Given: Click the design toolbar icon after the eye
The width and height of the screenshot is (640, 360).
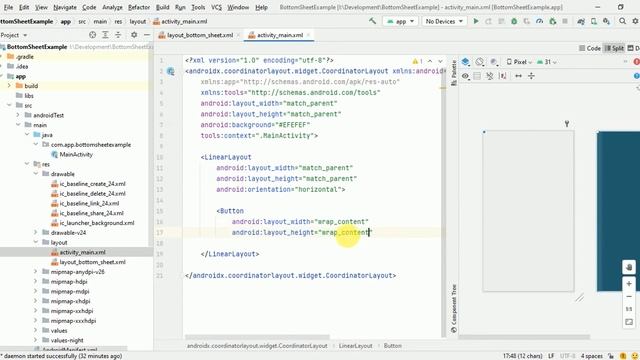Looking at the screenshot, I should pos(477,76).
